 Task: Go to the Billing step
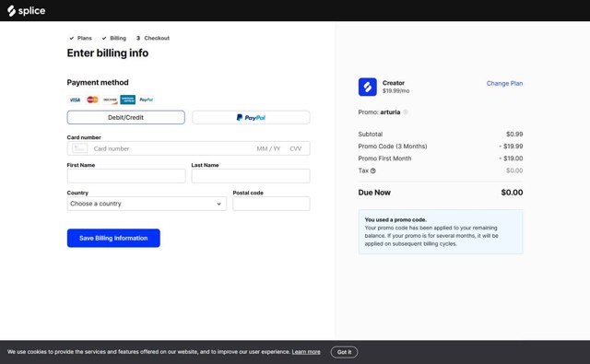pos(114,38)
